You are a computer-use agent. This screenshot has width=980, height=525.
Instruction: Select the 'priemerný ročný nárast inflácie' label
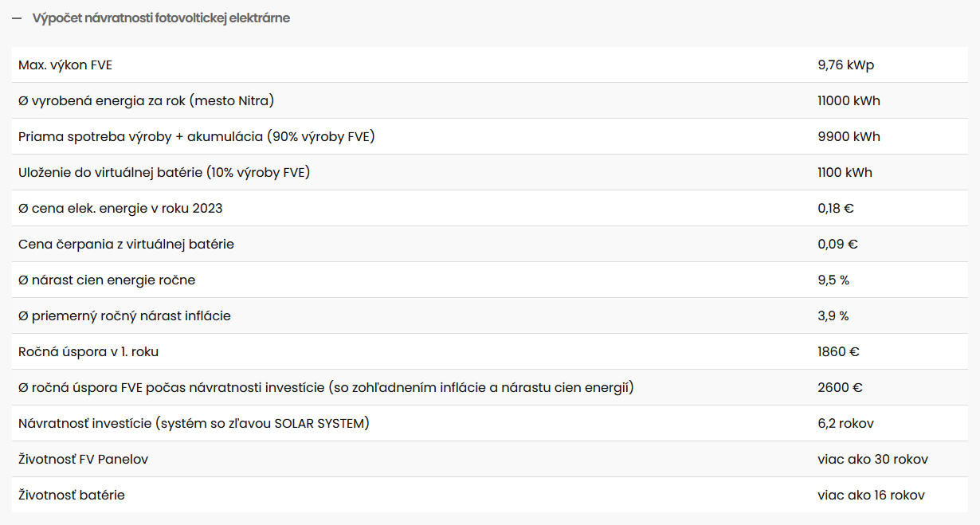(124, 316)
